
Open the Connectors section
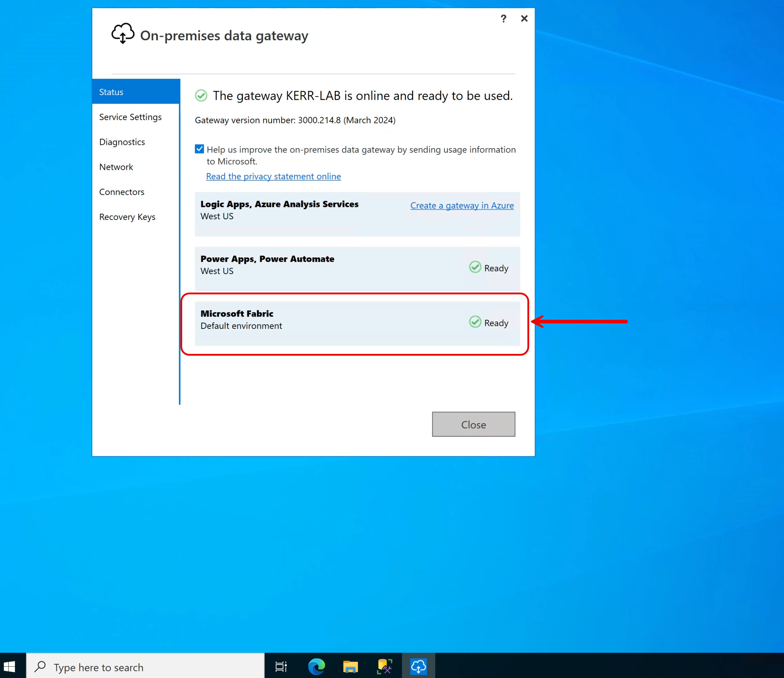click(x=122, y=192)
